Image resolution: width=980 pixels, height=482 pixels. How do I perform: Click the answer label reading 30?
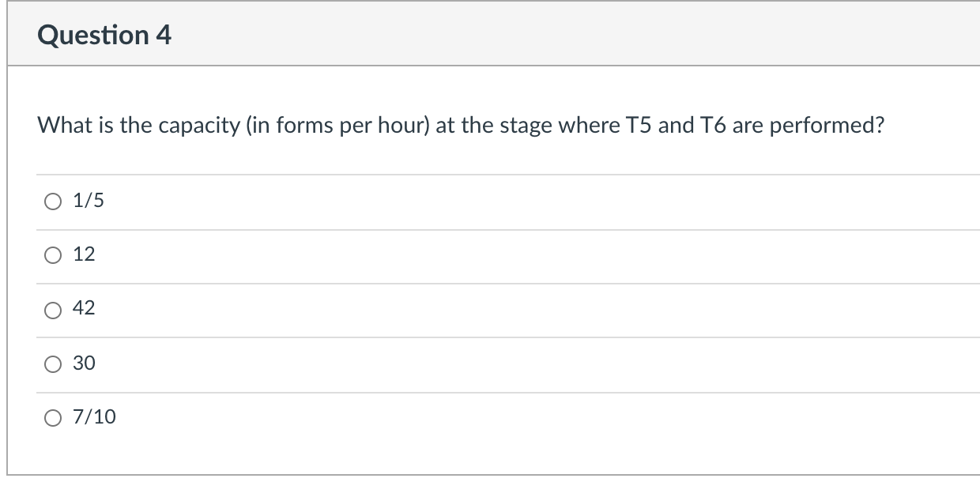coord(83,363)
